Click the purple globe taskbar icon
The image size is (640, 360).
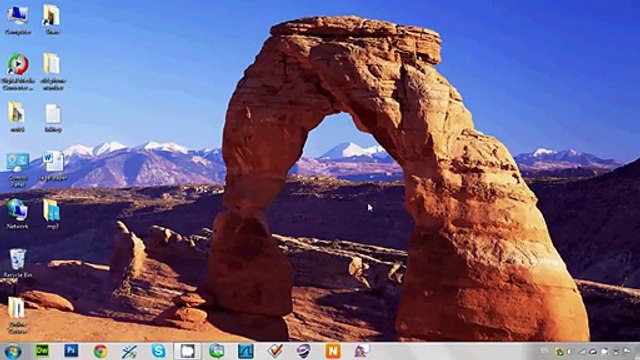click(x=304, y=351)
